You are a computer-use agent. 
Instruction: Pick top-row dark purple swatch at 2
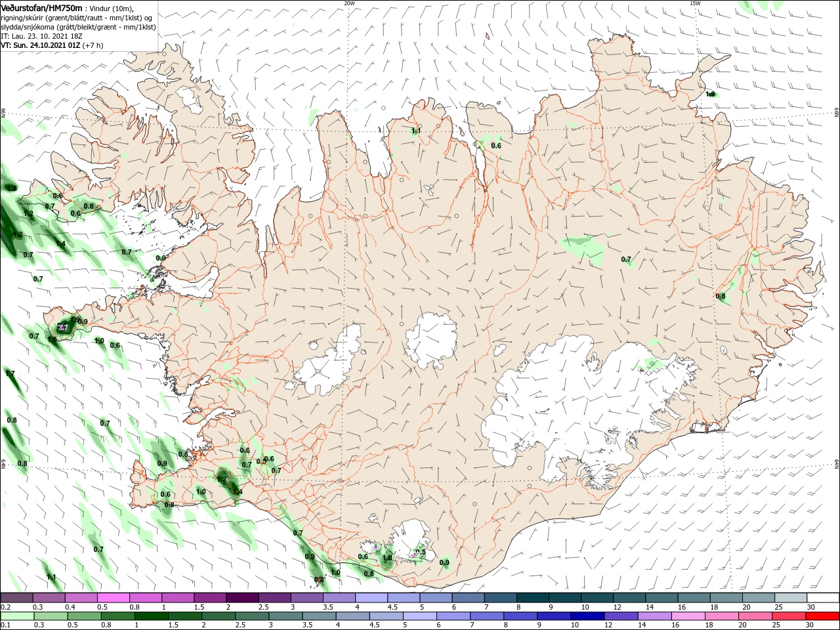pos(241,598)
